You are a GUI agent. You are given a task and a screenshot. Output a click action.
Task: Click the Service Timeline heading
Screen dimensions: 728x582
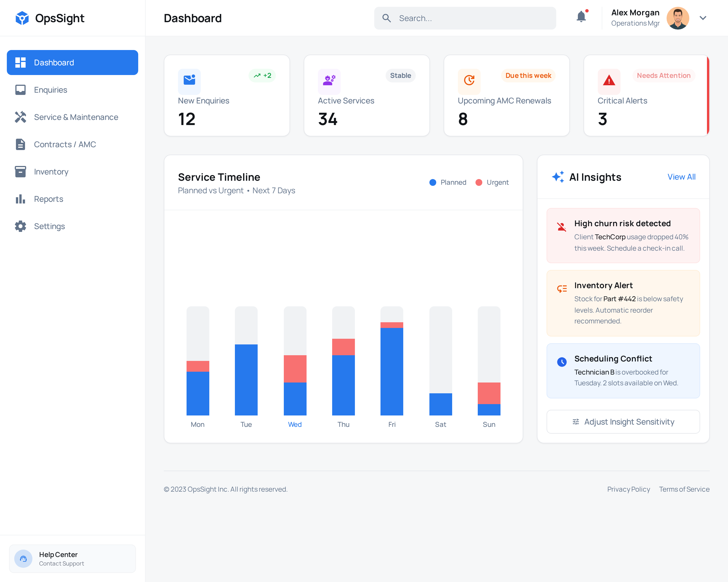pos(219,177)
